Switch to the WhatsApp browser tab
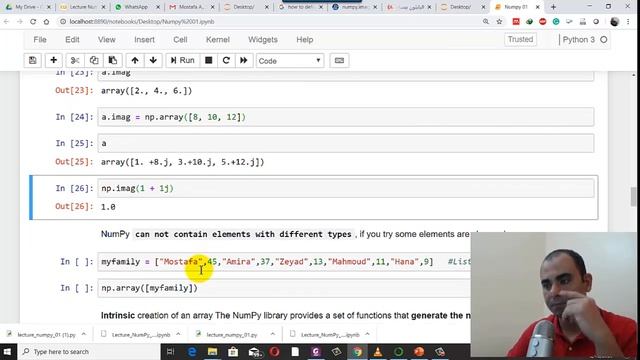Screen dimensions: 640x360 click(136, 7)
